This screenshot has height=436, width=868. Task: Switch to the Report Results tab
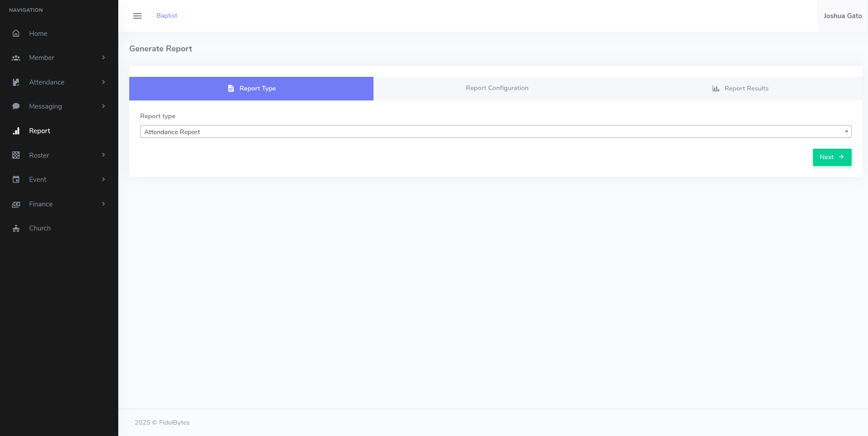[746, 88]
